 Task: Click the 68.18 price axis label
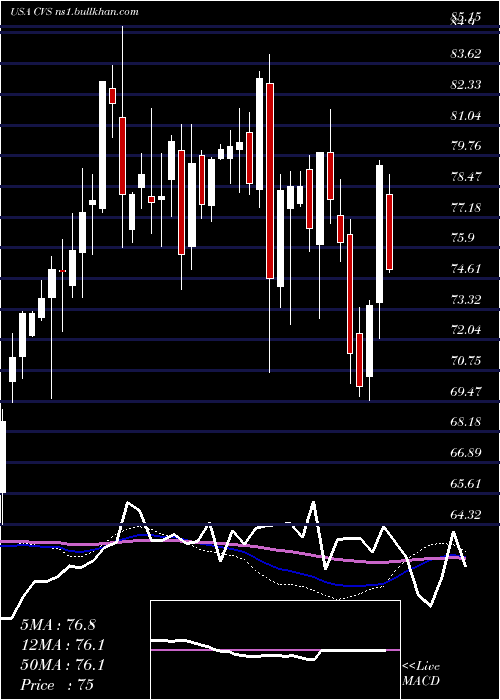pos(466,422)
